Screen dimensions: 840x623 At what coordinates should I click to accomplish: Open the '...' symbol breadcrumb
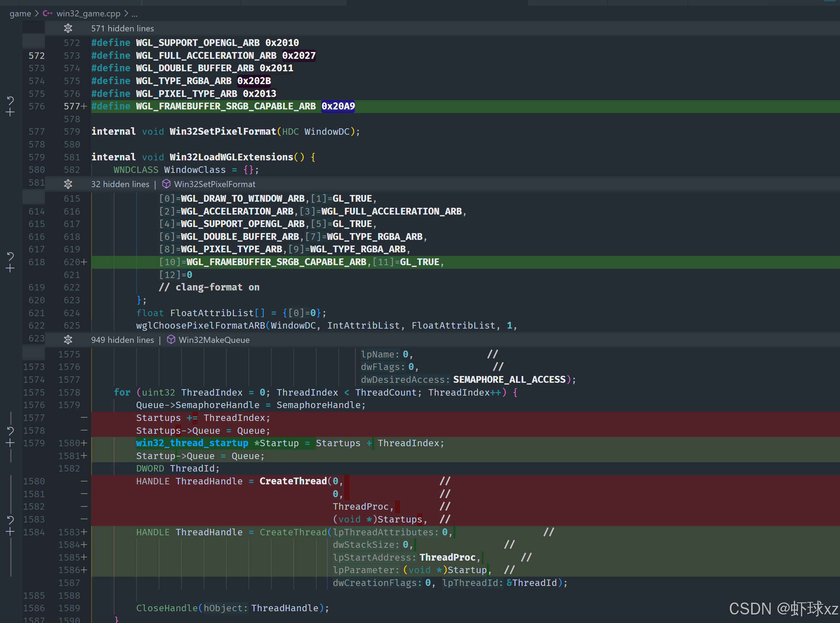[x=134, y=14]
